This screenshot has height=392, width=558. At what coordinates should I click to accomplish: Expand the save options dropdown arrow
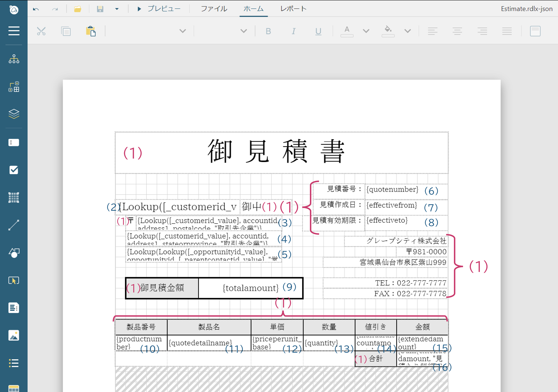117,9
